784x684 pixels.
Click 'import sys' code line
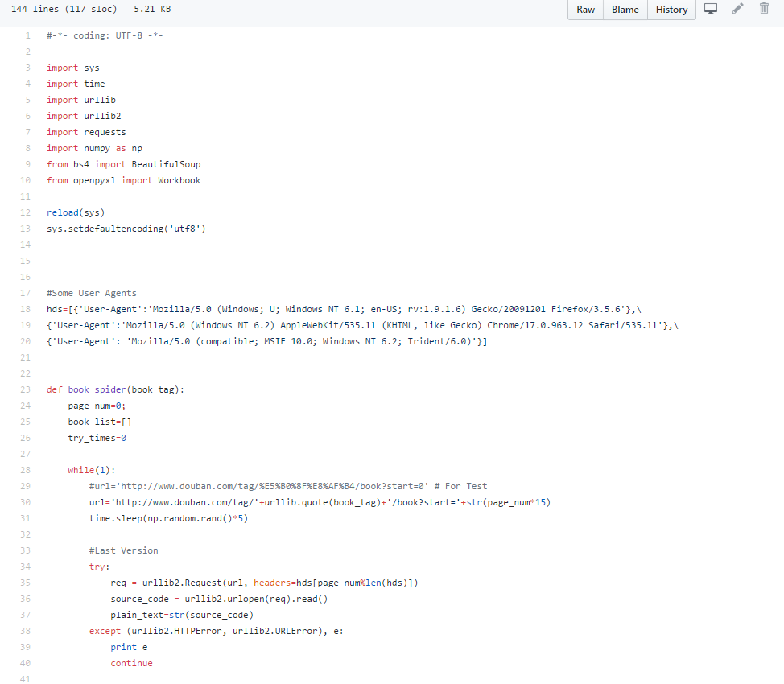coord(73,68)
